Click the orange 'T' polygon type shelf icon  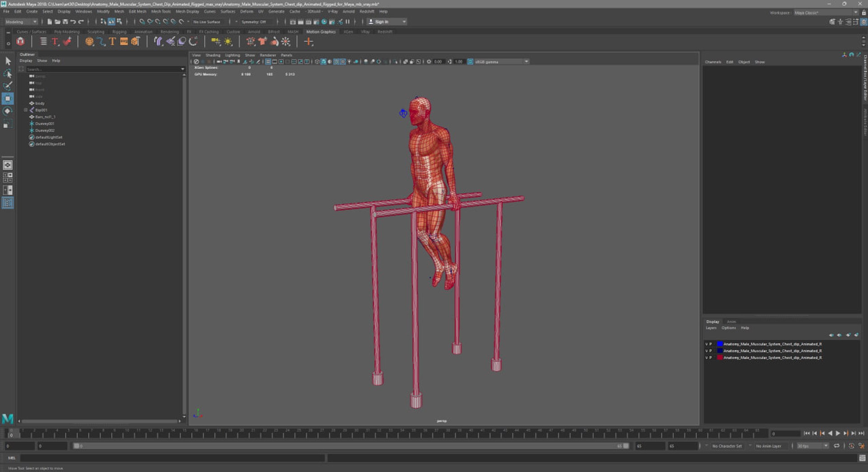coord(112,42)
